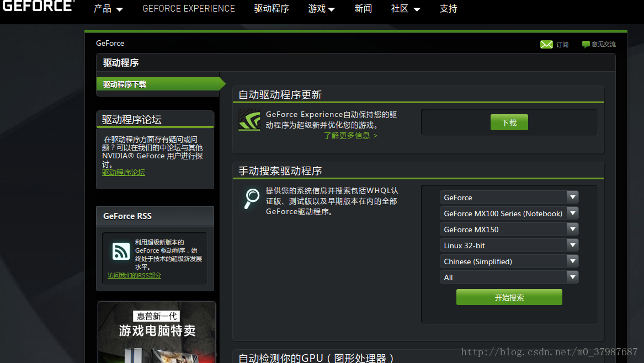Image resolution: width=644 pixels, height=363 pixels.
Task: Open the 了解更多信息 link
Action: coord(350,136)
